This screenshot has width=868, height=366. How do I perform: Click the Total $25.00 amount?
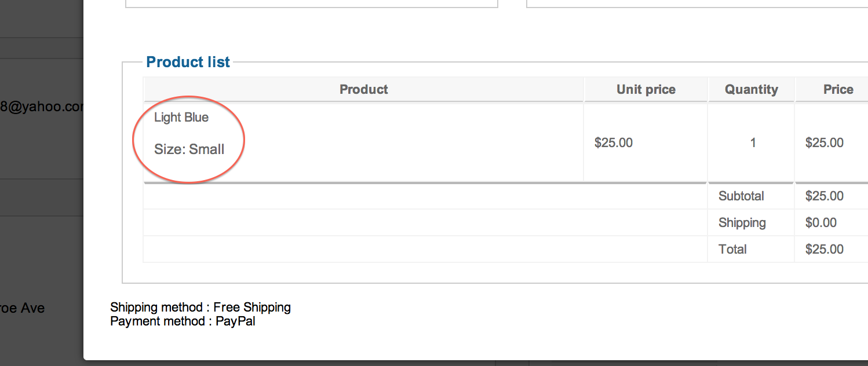point(824,250)
